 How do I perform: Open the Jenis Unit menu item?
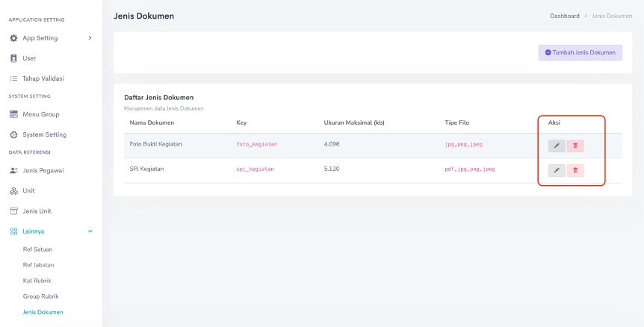point(37,211)
